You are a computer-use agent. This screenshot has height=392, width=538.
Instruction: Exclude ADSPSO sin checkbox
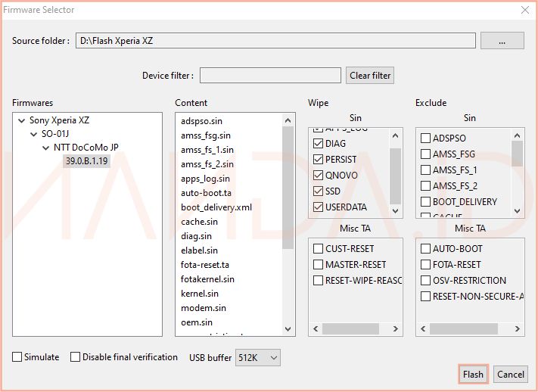[426, 138]
